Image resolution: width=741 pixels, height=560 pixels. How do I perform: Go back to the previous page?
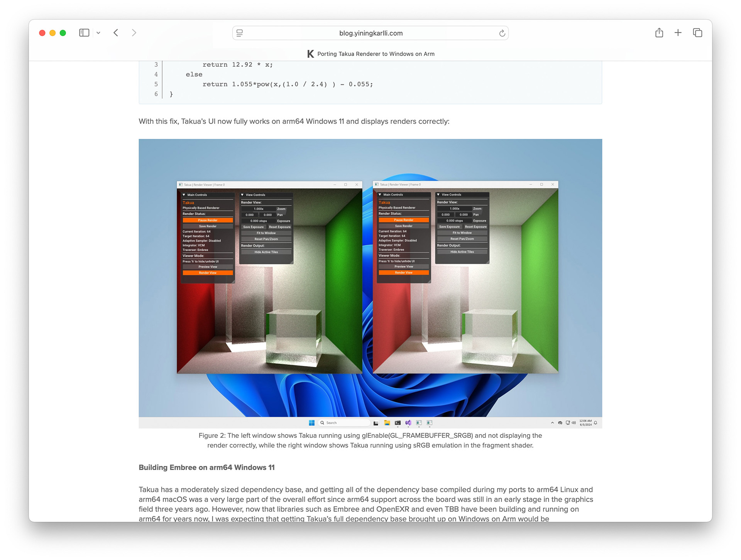116,33
